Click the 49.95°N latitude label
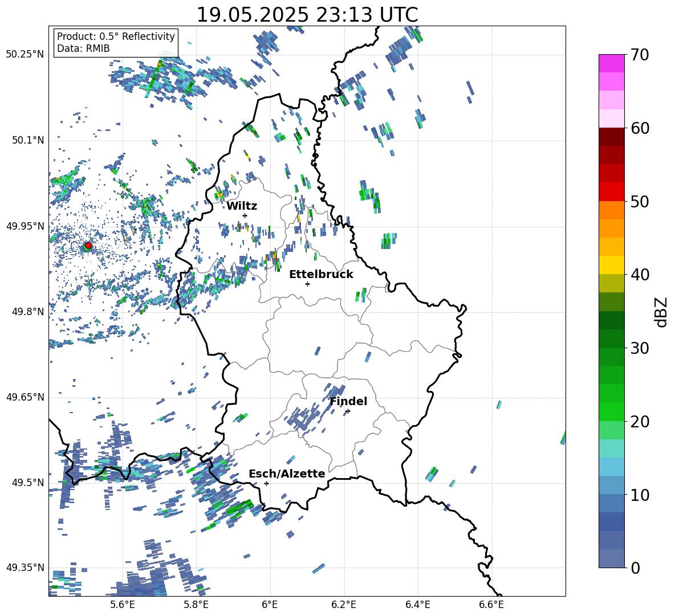Image resolution: width=675 pixels, height=616 pixels. [25, 226]
